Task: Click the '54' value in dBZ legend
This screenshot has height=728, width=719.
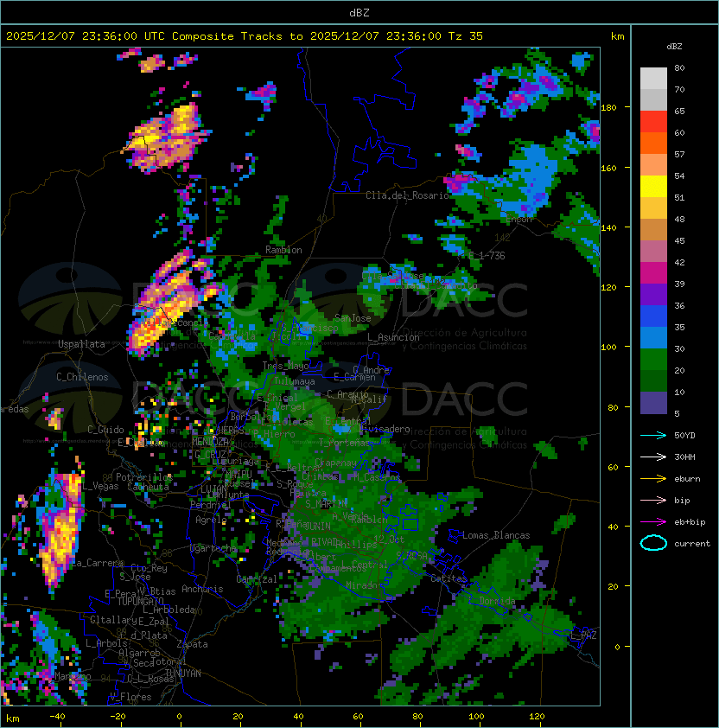Action: click(679, 176)
